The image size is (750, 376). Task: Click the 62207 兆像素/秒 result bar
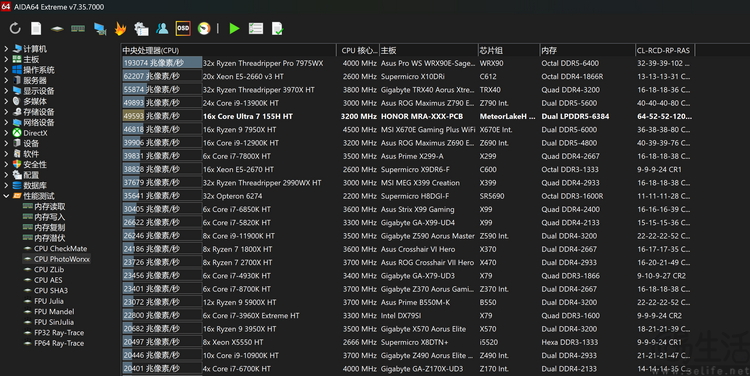coord(162,77)
